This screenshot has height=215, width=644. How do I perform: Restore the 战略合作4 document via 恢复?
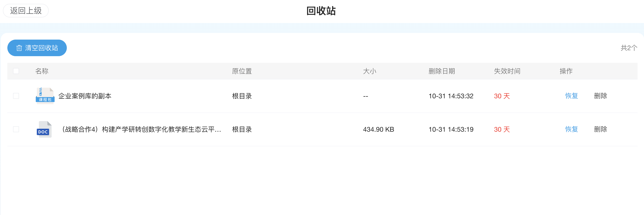click(571, 129)
